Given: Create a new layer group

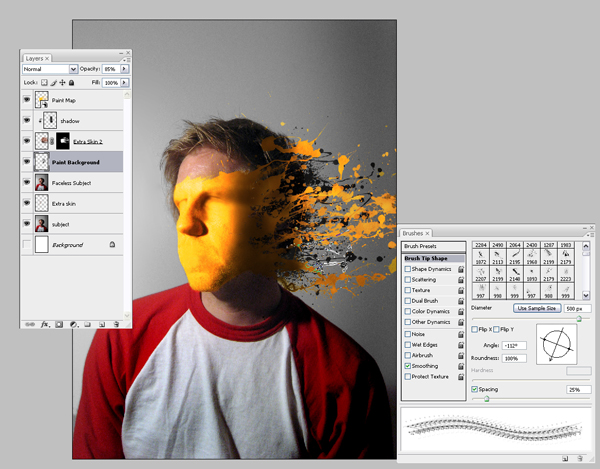Looking at the screenshot, I should [88, 324].
